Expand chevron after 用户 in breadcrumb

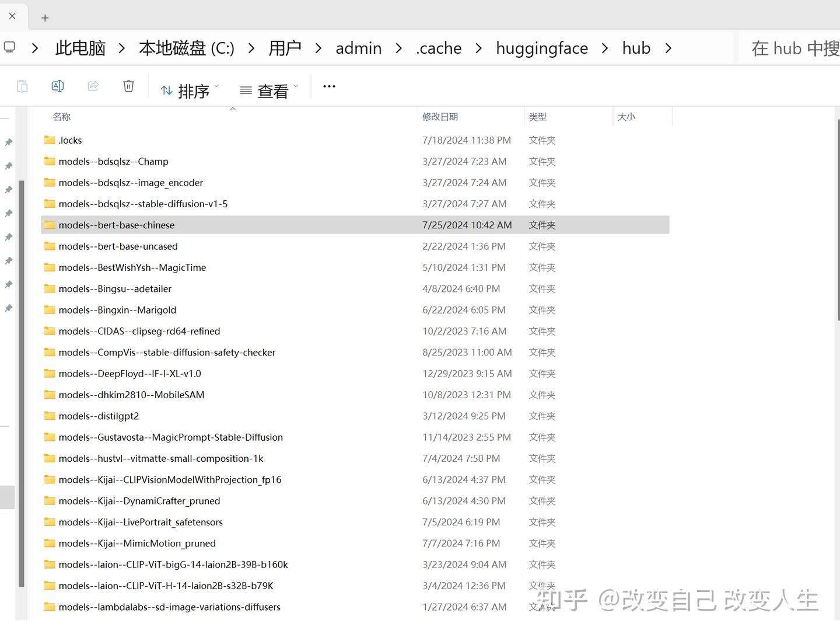[x=318, y=48]
